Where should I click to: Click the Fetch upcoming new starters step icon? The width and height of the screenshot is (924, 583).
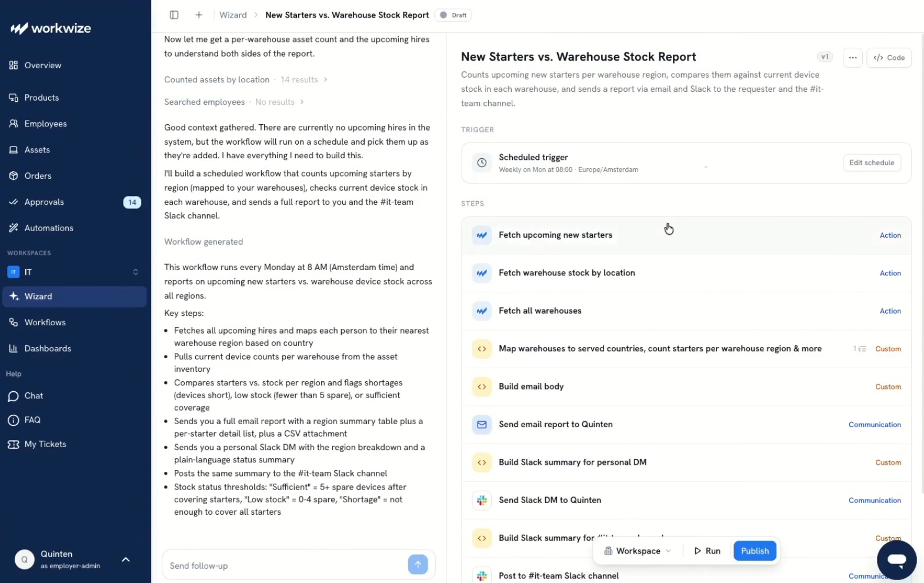[x=482, y=235]
